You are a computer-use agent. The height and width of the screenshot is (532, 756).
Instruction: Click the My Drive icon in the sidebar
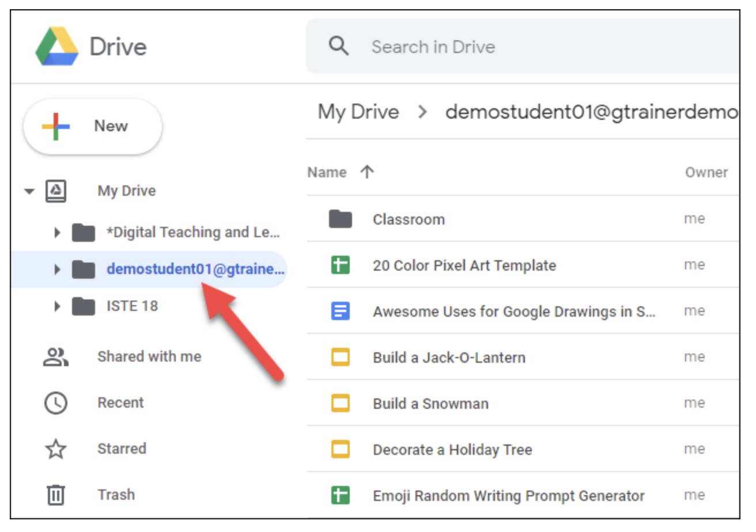pos(56,191)
